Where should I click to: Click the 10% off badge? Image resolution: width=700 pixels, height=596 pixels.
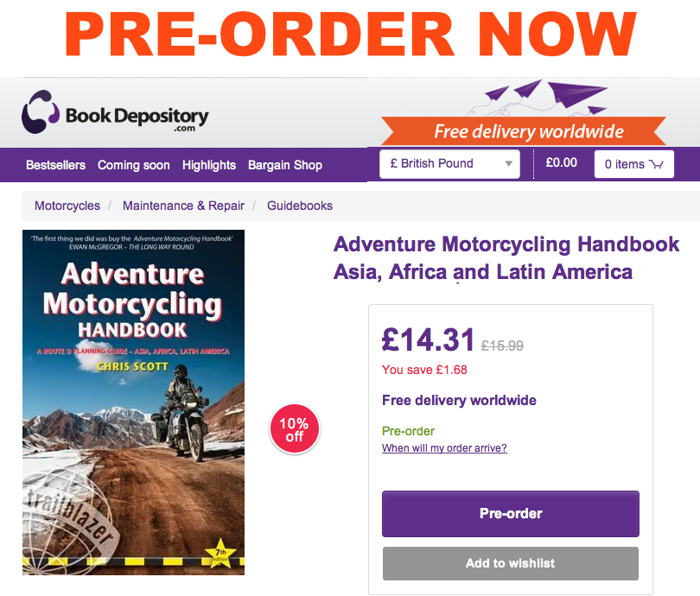tap(295, 429)
